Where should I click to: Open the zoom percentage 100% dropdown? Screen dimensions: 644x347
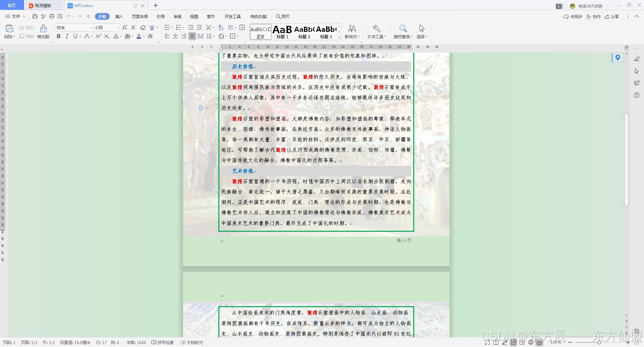point(557,342)
